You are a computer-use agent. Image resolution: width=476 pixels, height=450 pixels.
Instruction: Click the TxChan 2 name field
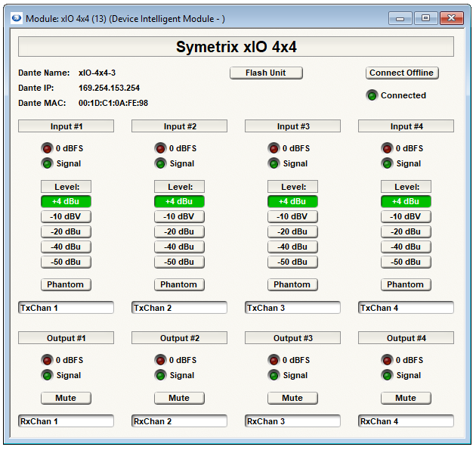point(179,308)
